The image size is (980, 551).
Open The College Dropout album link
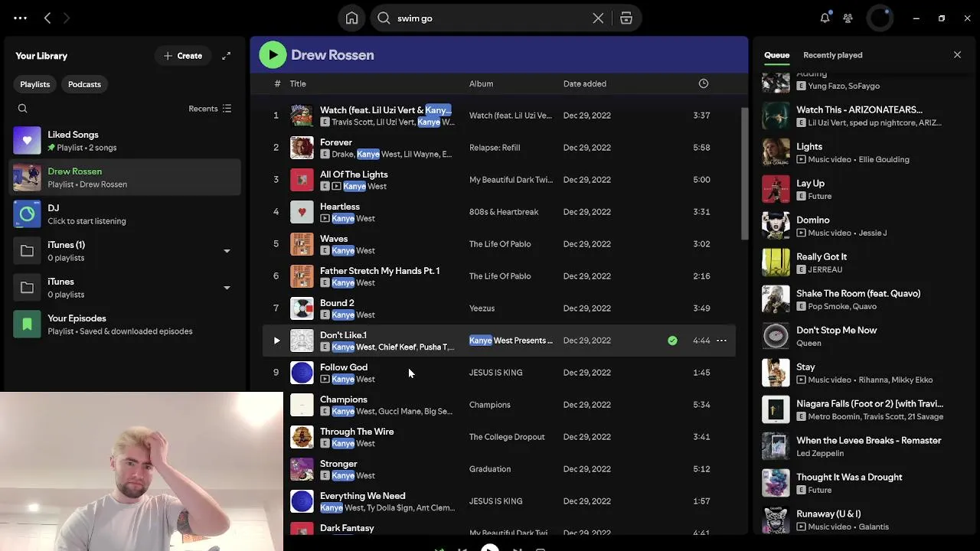[507, 437]
